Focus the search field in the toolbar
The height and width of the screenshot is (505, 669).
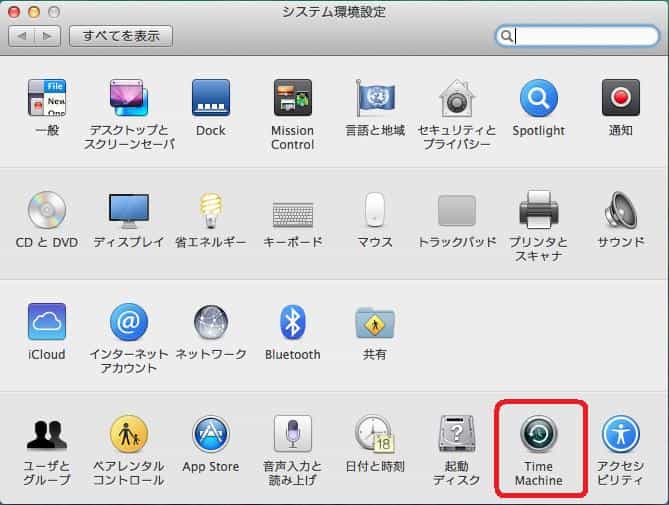pyautogui.click(x=577, y=36)
